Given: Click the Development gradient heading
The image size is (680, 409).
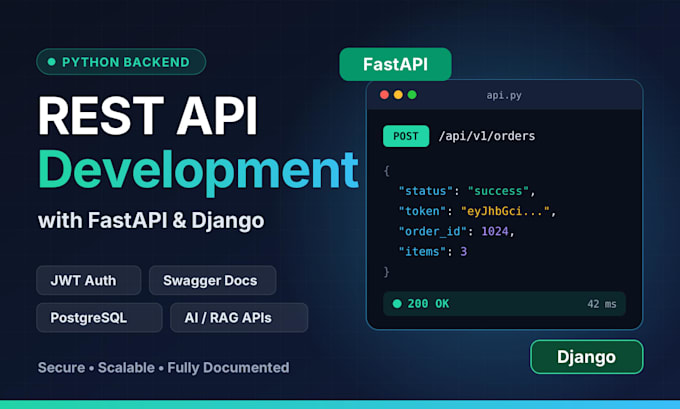Looking at the screenshot, I should click(x=198, y=172).
